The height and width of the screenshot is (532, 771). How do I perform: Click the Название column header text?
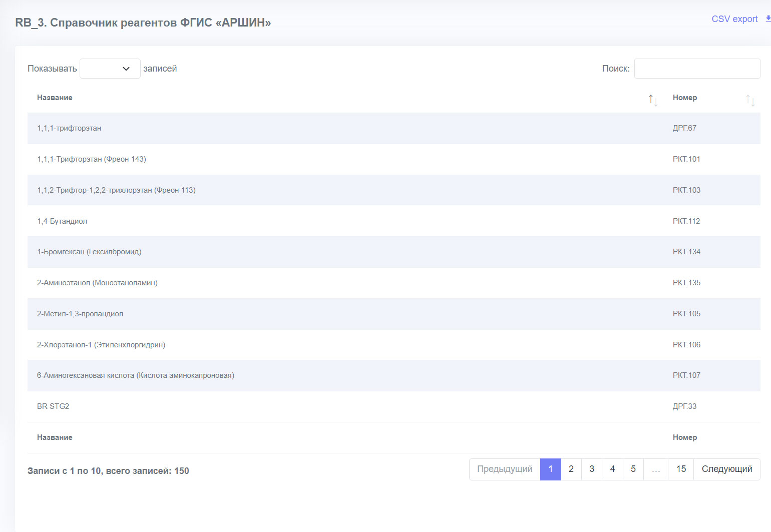pos(55,98)
